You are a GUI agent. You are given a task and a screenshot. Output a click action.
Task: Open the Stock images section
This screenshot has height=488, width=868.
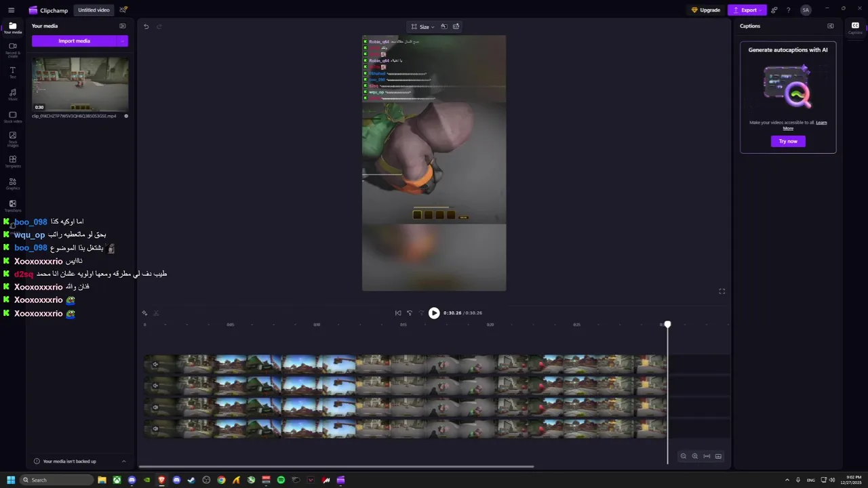coord(12,140)
